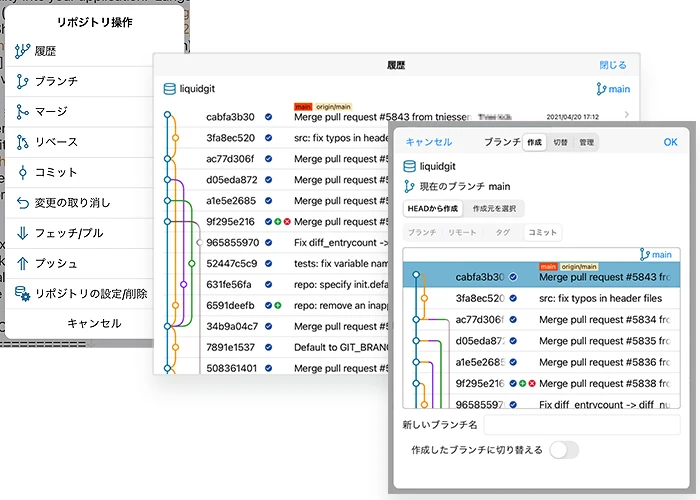This screenshot has height=500, width=700.
Task: Switch to 切替 tab in branch dialog
Action: click(560, 142)
